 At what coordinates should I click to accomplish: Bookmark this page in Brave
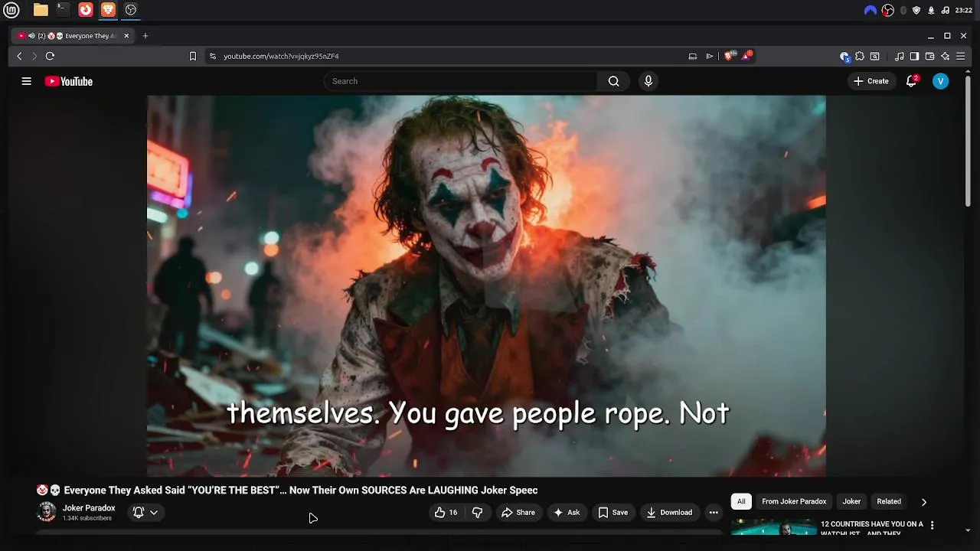[193, 56]
